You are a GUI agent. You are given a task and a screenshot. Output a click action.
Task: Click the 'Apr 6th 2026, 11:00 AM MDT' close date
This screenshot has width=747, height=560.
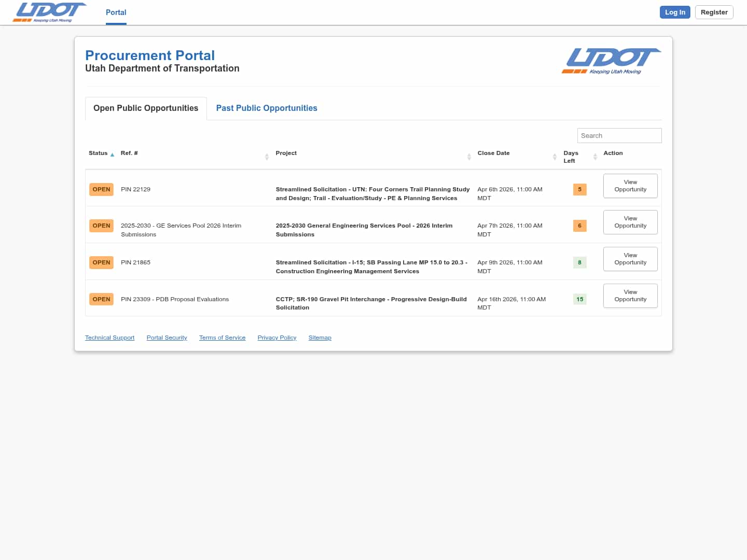510,193
